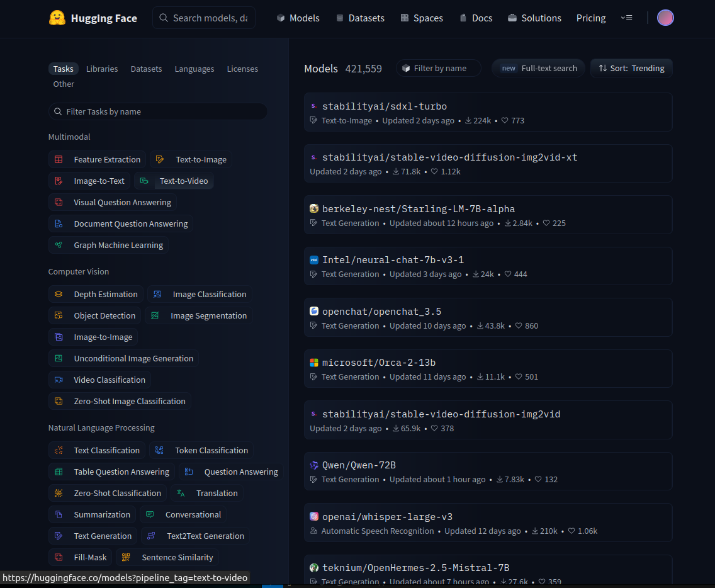This screenshot has width=715, height=588.
Task: Click the Video Classification icon
Action: tap(59, 380)
